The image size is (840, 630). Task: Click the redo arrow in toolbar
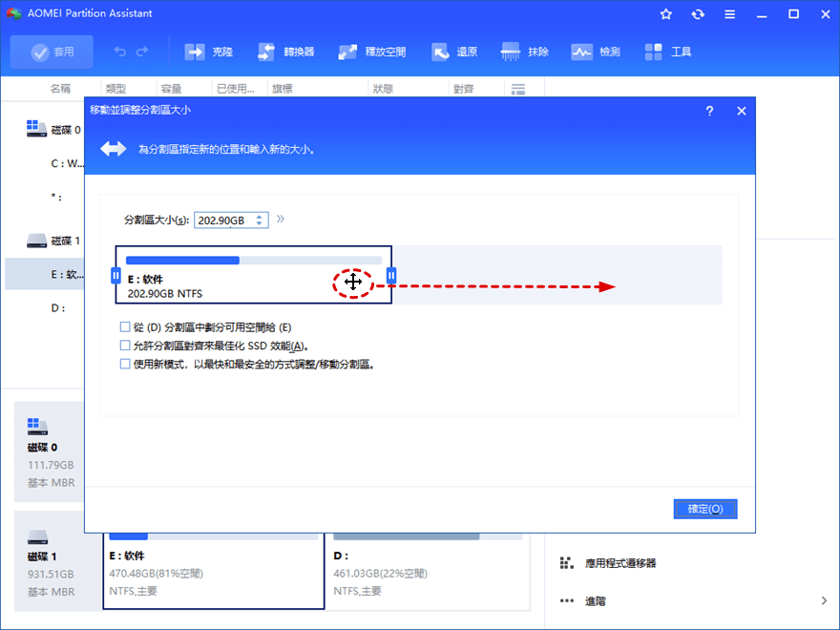tap(142, 52)
